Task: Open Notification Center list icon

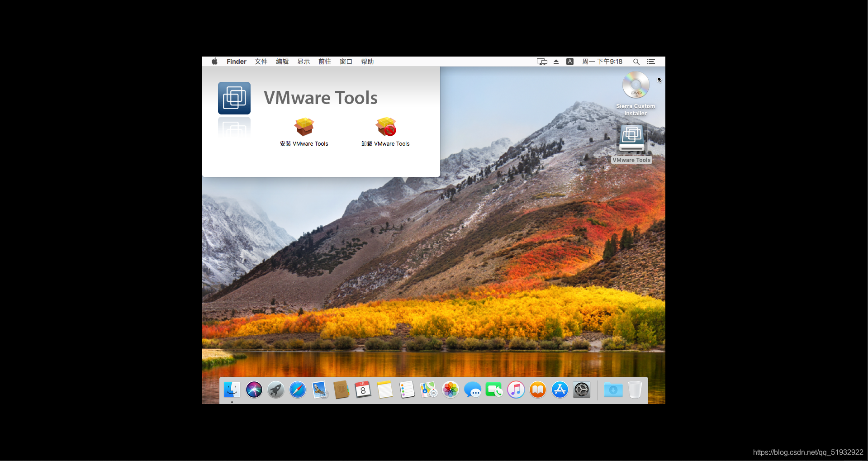Action: click(x=651, y=62)
